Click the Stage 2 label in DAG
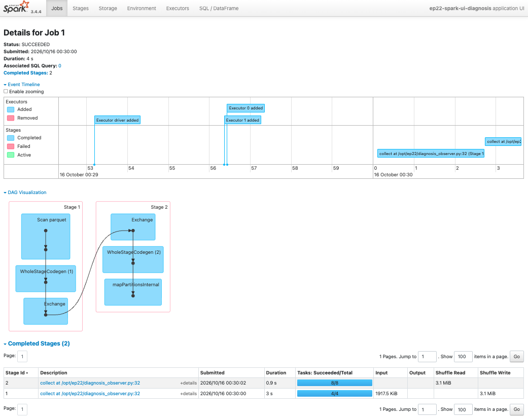Image resolution: width=528 pixels, height=420 pixels. [159, 207]
